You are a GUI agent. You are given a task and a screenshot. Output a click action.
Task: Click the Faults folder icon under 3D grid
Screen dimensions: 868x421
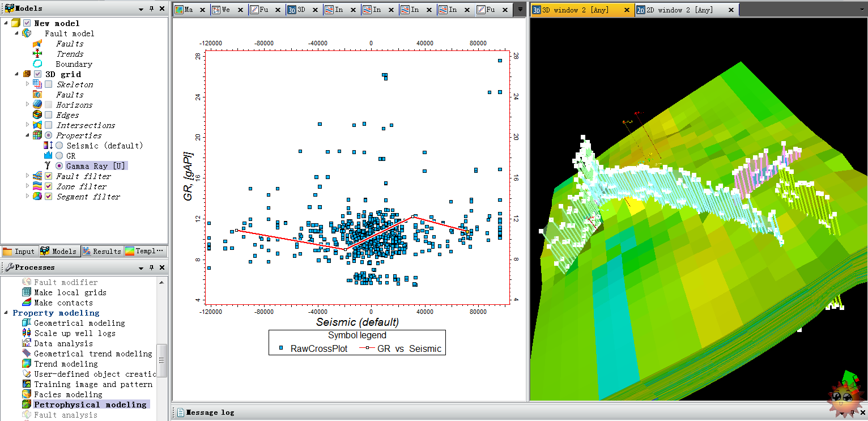click(37, 95)
